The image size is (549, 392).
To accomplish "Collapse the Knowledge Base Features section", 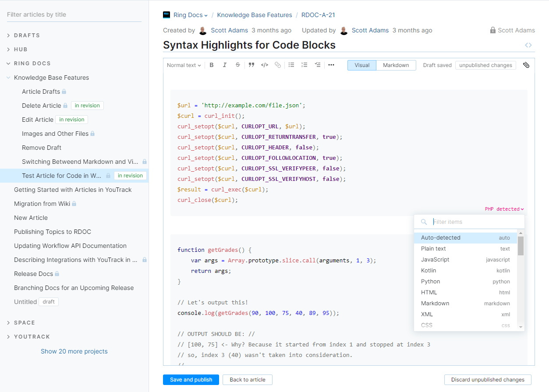I will pyautogui.click(x=8, y=77).
